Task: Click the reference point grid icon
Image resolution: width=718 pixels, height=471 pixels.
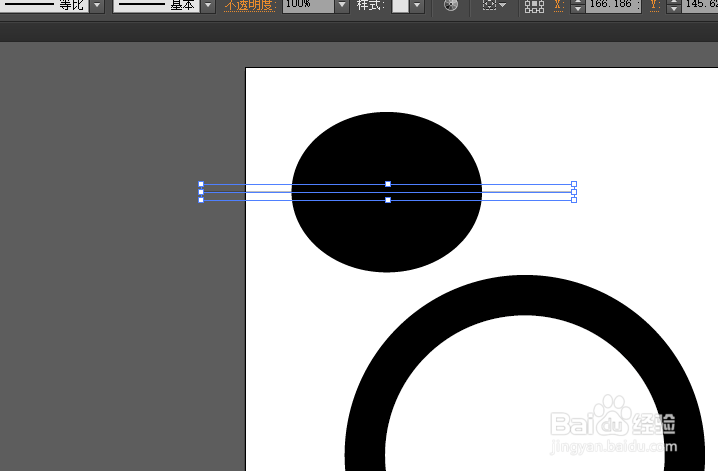Action: (534, 6)
